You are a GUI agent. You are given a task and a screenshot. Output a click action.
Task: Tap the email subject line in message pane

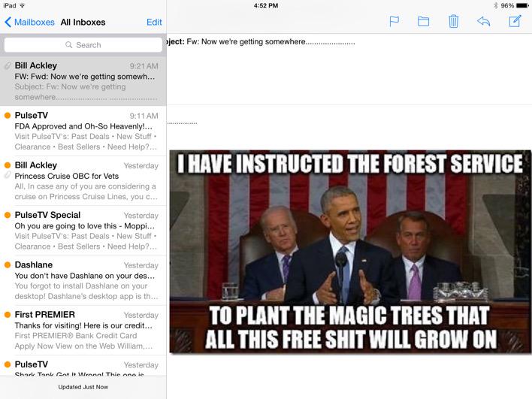(x=261, y=42)
